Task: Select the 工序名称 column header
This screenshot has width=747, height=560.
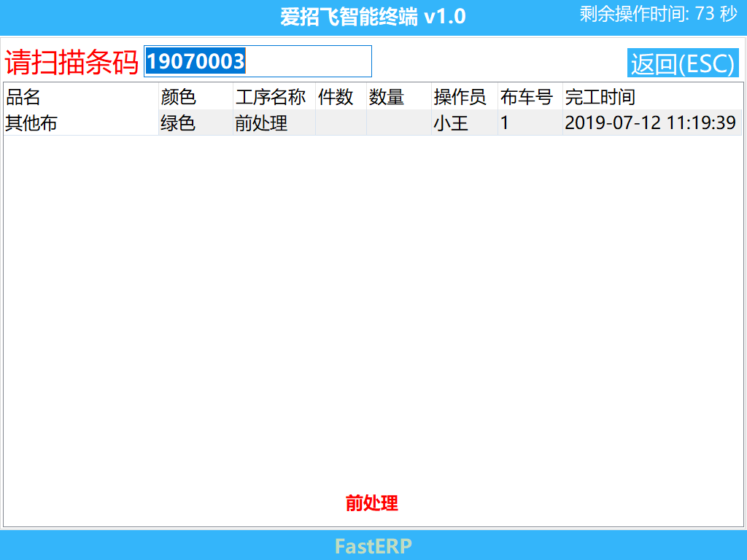Action: pyautogui.click(x=274, y=97)
